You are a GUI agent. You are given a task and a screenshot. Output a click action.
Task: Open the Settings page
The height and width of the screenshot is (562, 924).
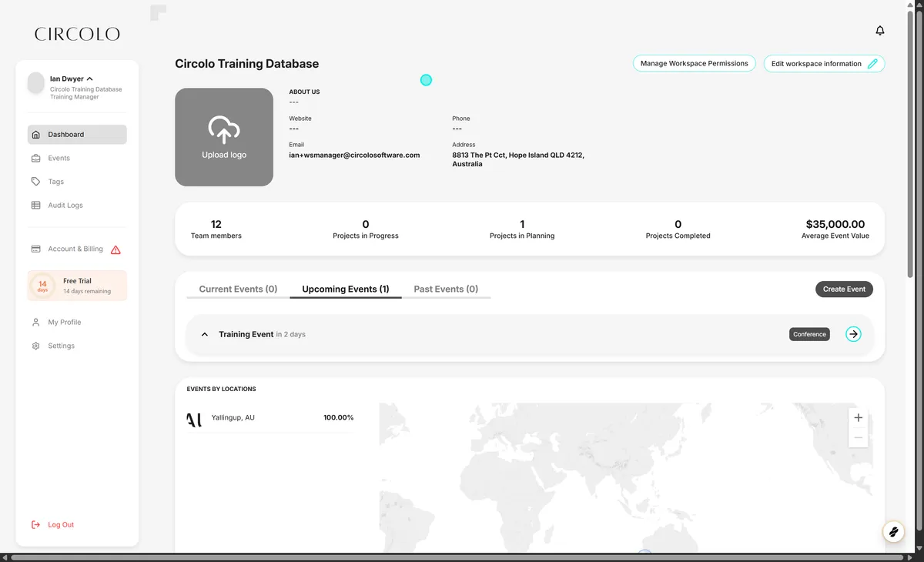point(77,346)
